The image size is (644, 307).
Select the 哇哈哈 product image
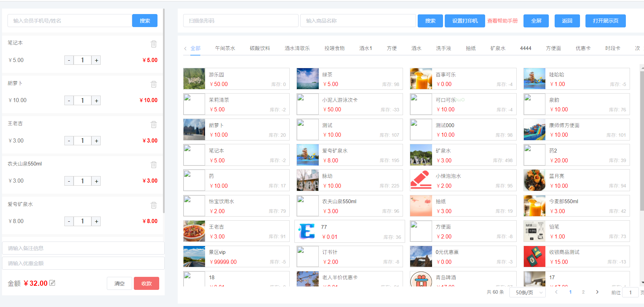(x=534, y=79)
